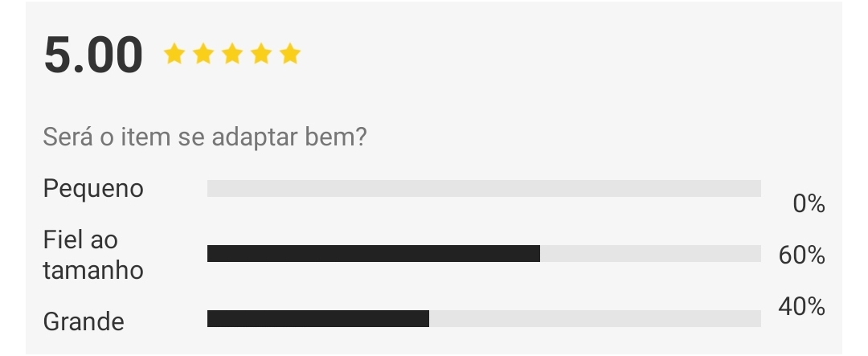Click the 5.00 rating score
The image size is (868, 356).
(93, 55)
